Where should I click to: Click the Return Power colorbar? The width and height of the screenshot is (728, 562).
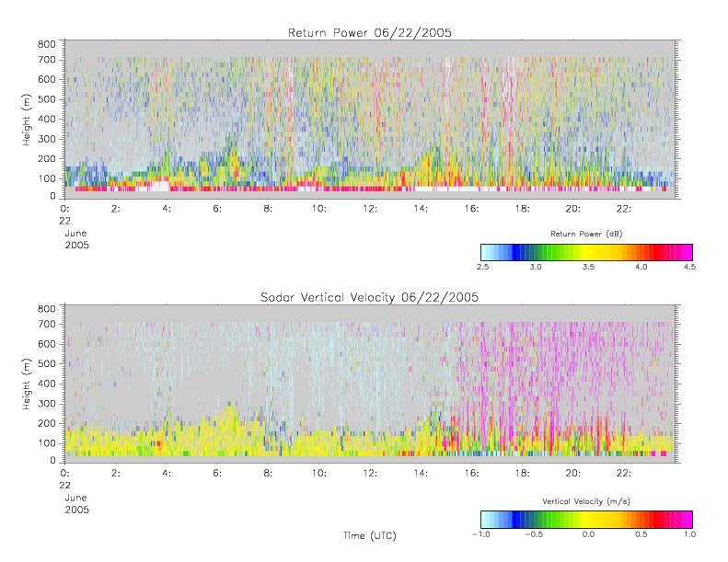coord(586,252)
